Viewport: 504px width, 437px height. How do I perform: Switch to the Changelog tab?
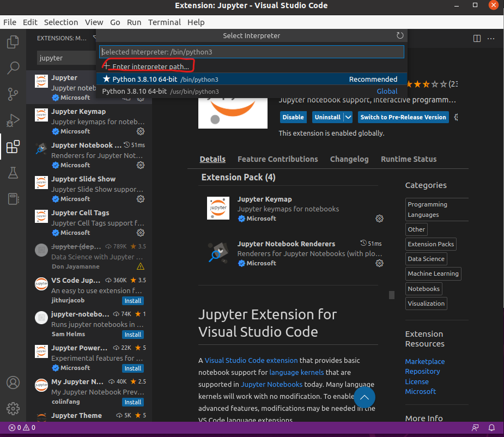pos(349,159)
